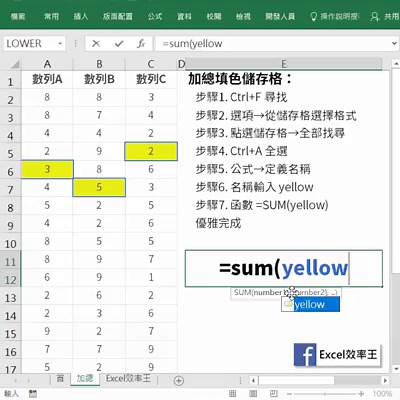Cancel formula entry with the X icon
400x400 pixels.
(x=96, y=43)
